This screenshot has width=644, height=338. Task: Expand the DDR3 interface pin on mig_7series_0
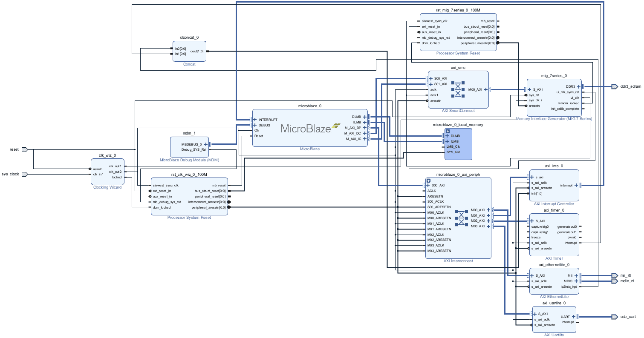(x=578, y=86)
